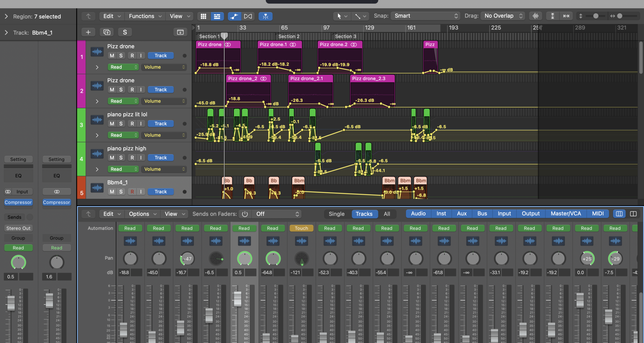The image size is (644, 343).
Task: Expand the disclosure triangle on piano pizz high
Action: pos(97,169)
